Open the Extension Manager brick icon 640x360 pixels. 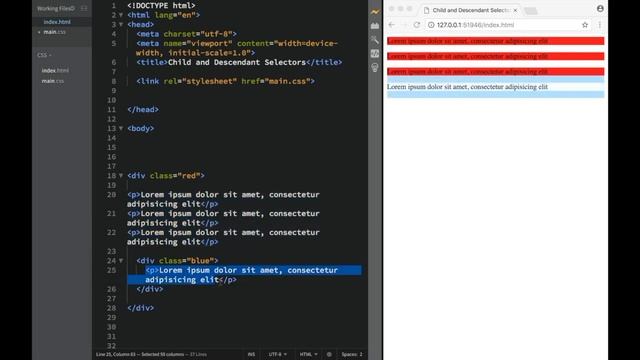coord(375,26)
